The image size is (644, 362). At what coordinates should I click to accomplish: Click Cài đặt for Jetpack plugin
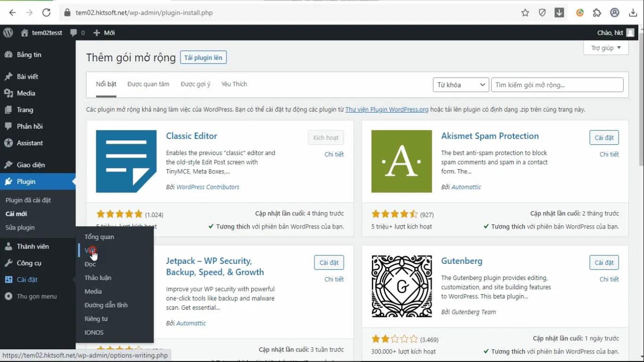[329, 263]
